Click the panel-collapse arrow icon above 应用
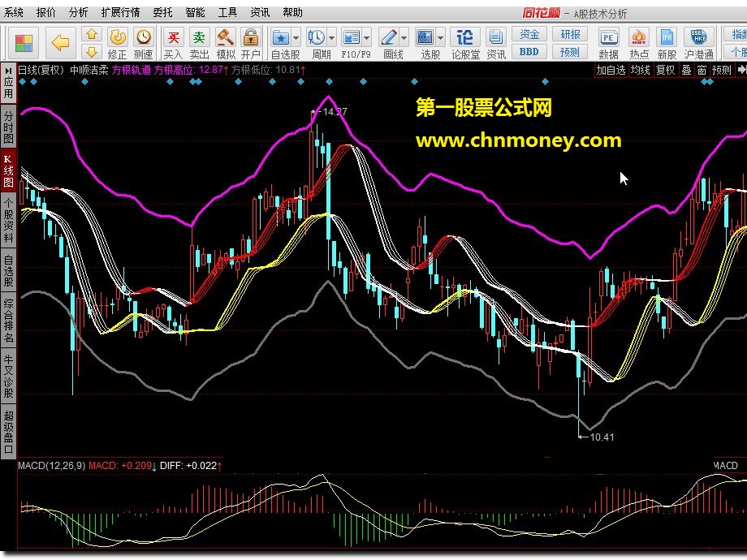 (9, 71)
